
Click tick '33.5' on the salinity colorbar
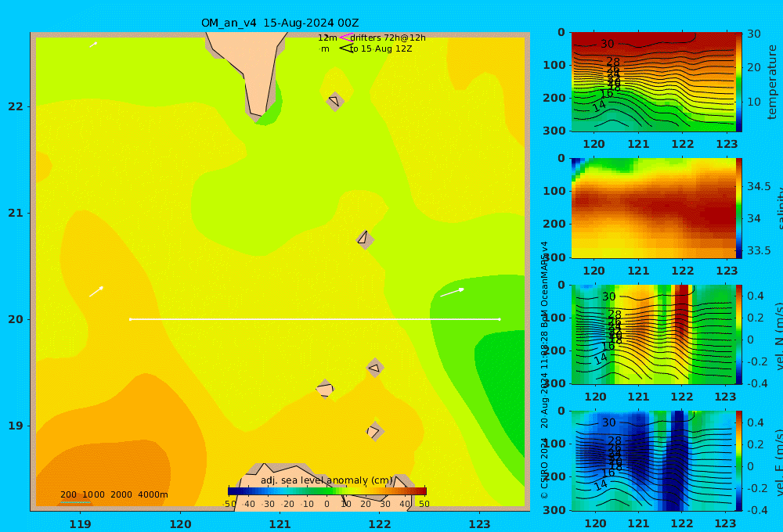(759, 250)
